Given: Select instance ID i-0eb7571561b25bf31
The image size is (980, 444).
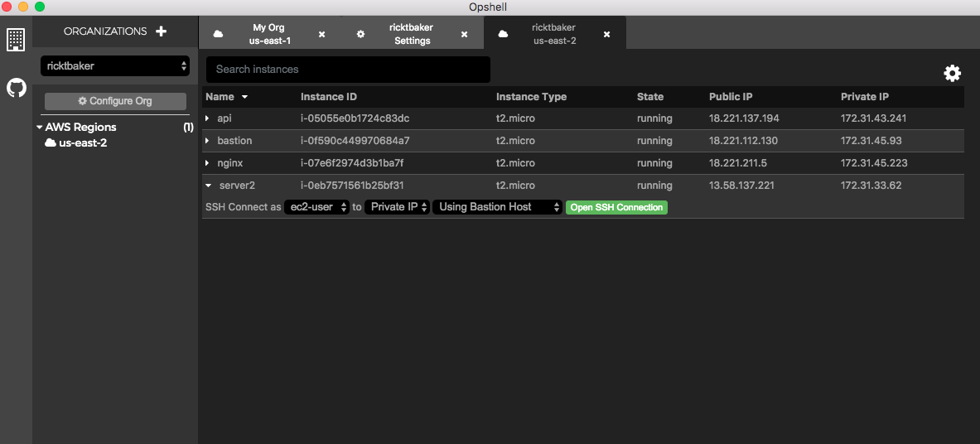Looking at the screenshot, I should click(353, 186).
